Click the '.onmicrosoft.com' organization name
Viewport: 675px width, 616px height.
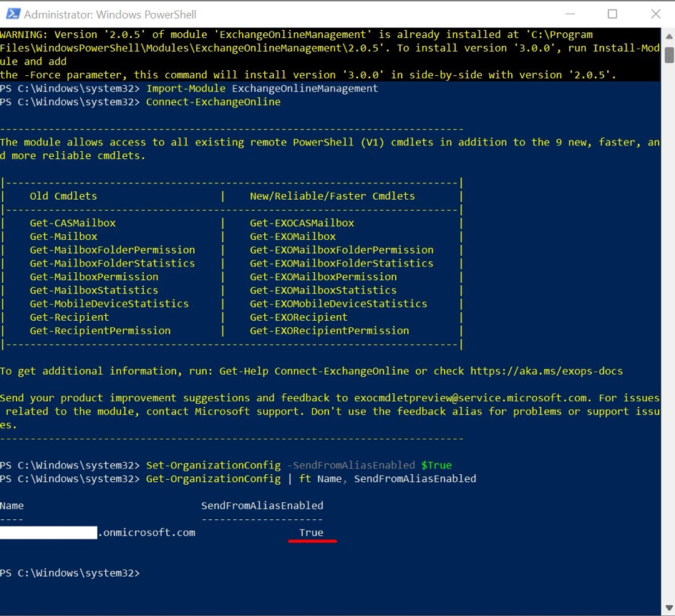coord(147,533)
